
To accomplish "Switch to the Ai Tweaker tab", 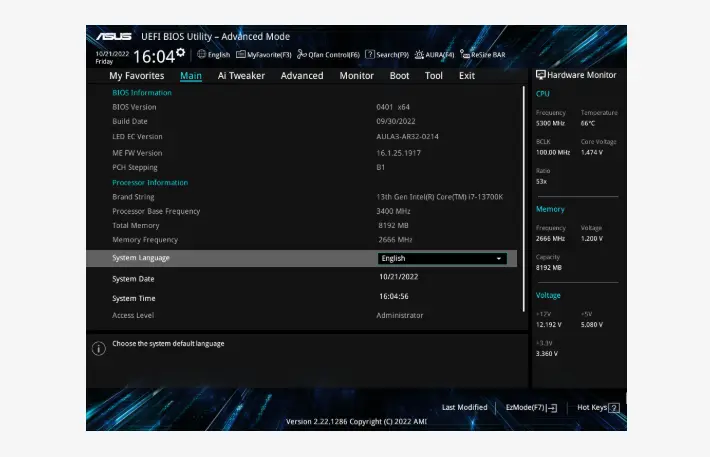I will (241, 76).
